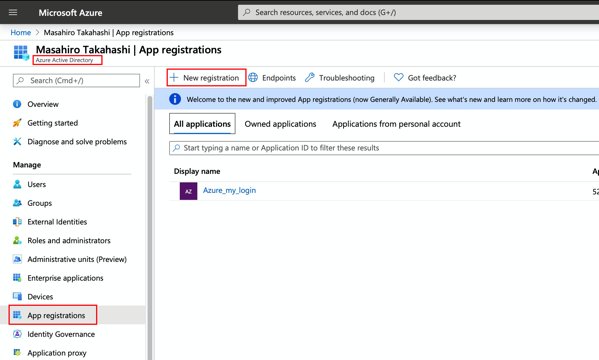The height and width of the screenshot is (360, 599).
Task: Open Roles and administrators
Action: (69, 240)
